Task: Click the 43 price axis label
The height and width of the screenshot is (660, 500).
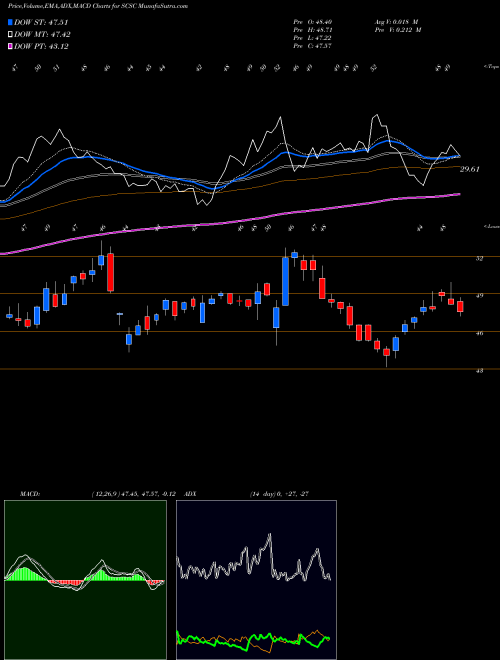Action: coord(479,371)
